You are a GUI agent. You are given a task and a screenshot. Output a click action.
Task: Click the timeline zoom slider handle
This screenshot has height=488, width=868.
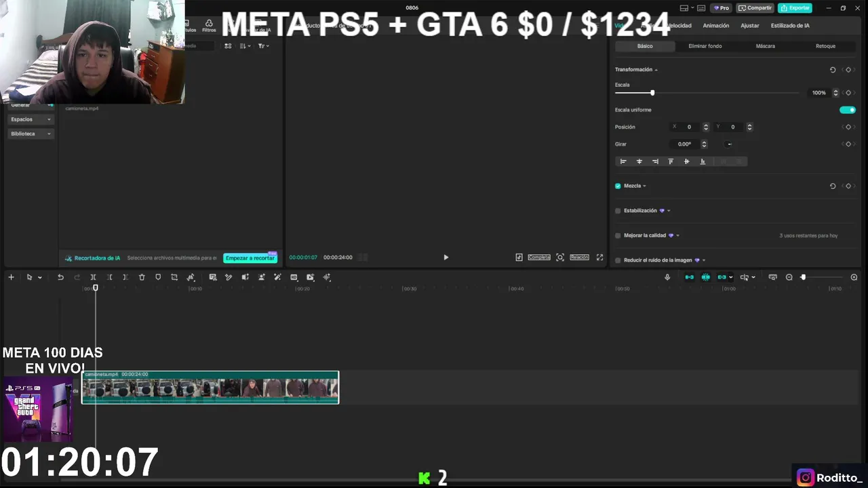pyautogui.click(x=803, y=277)
